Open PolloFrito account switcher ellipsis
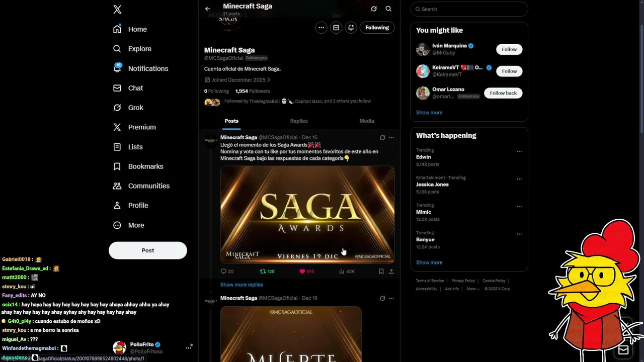The image size is (644, 362). [189, 348]
